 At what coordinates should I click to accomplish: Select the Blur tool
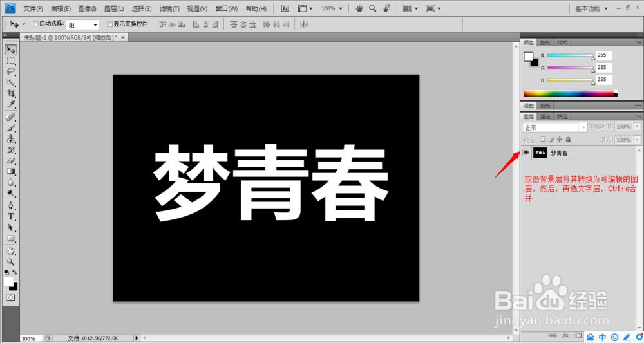click(11, 181)
